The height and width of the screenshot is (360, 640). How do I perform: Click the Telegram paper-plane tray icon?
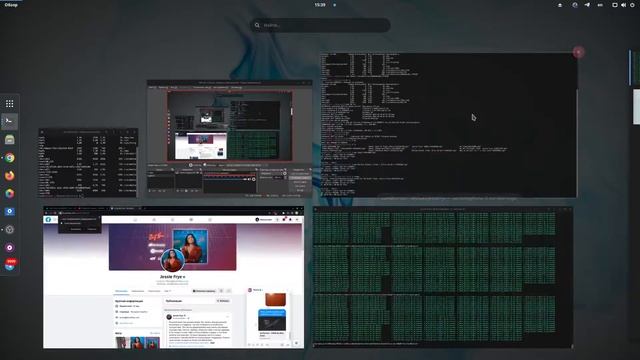[x=587, y=5]
